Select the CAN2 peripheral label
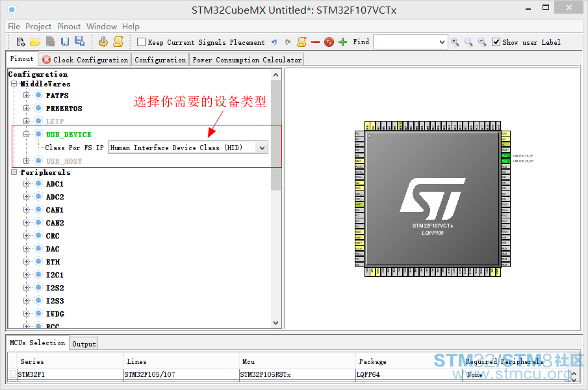588x390 pixels. pos(55,223)
